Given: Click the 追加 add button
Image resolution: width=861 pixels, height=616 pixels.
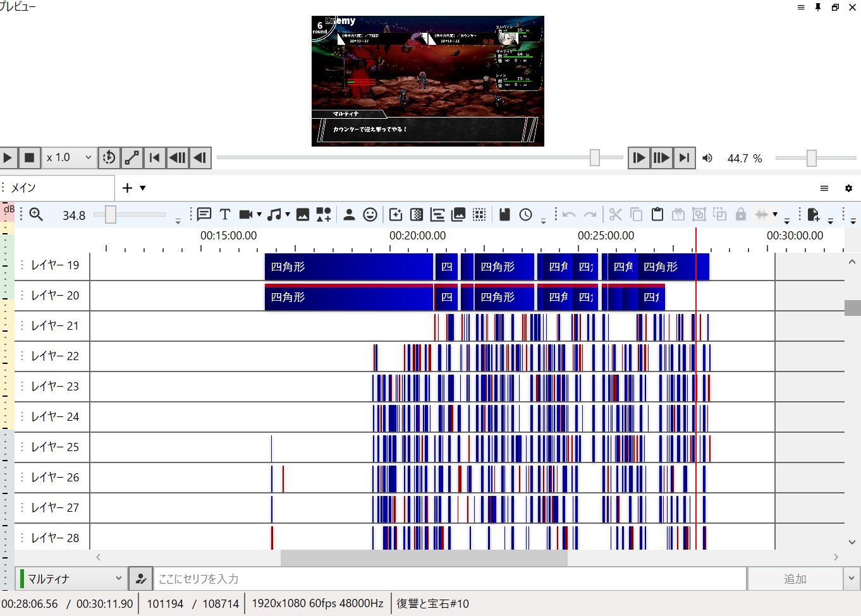Looking at the screenshot, I should (795, 579).
